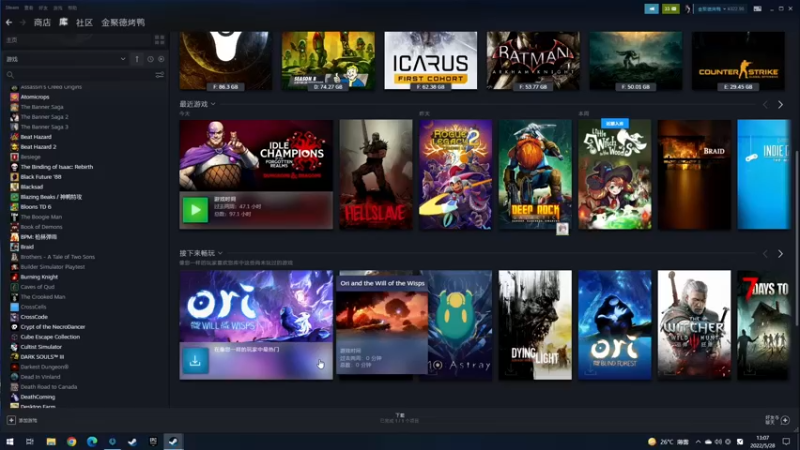Viewport: 800px width, 450px height.
Task: Open the Batman Arkham Knight tile
Action: (533, 60)
